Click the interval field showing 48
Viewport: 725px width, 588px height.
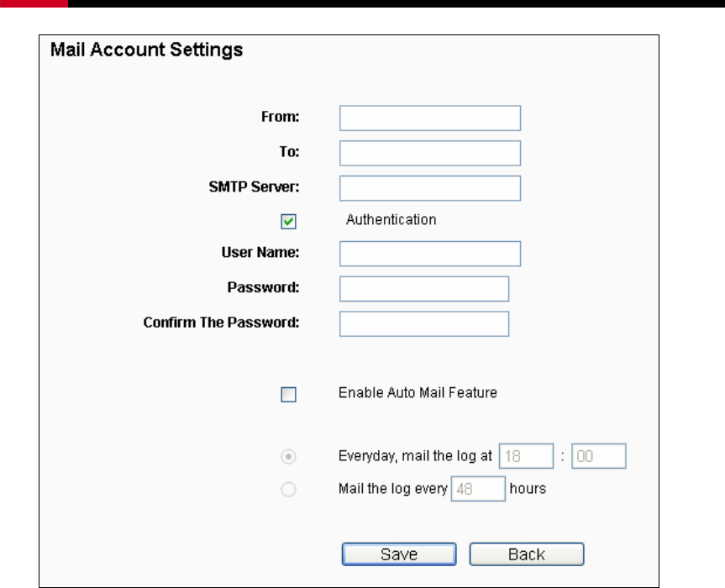tap(478, 489)
